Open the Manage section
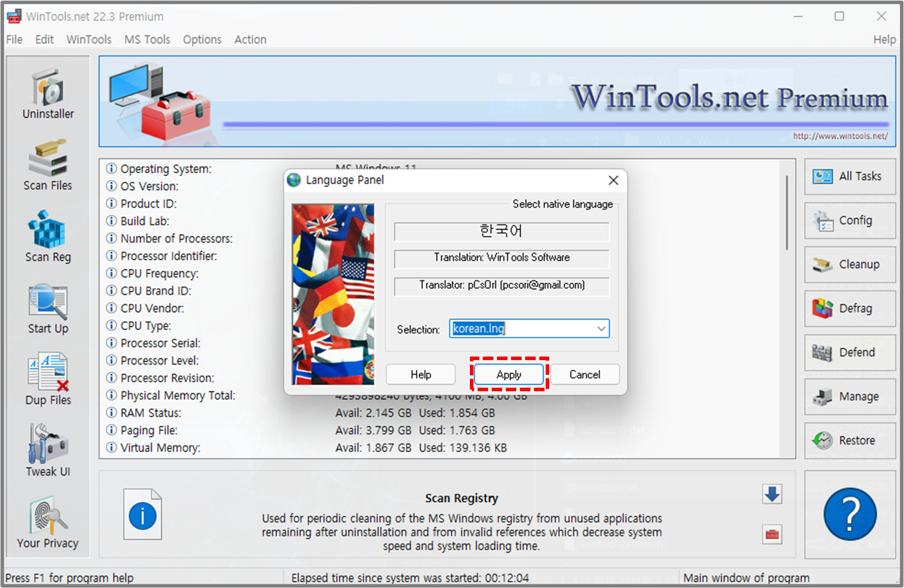 (849, 397)
